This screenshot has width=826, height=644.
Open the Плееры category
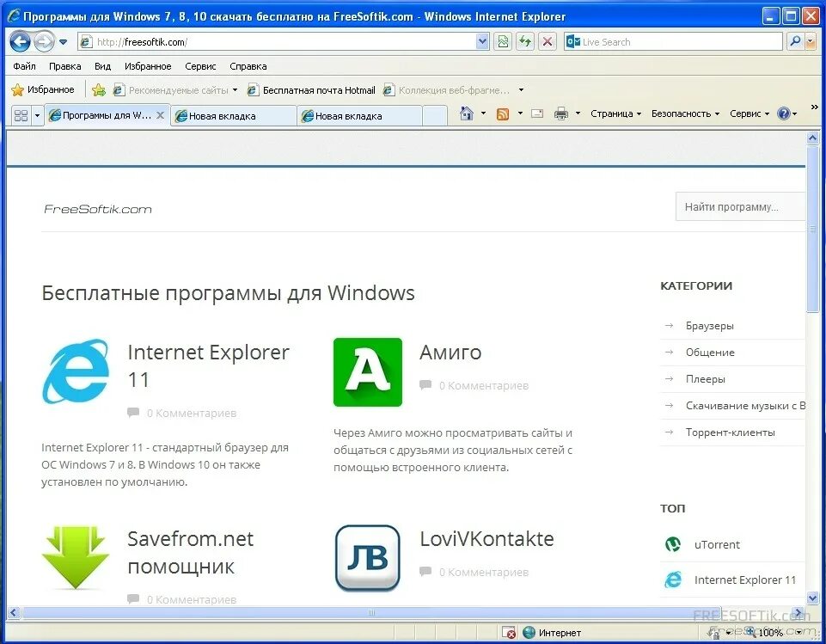706,379
